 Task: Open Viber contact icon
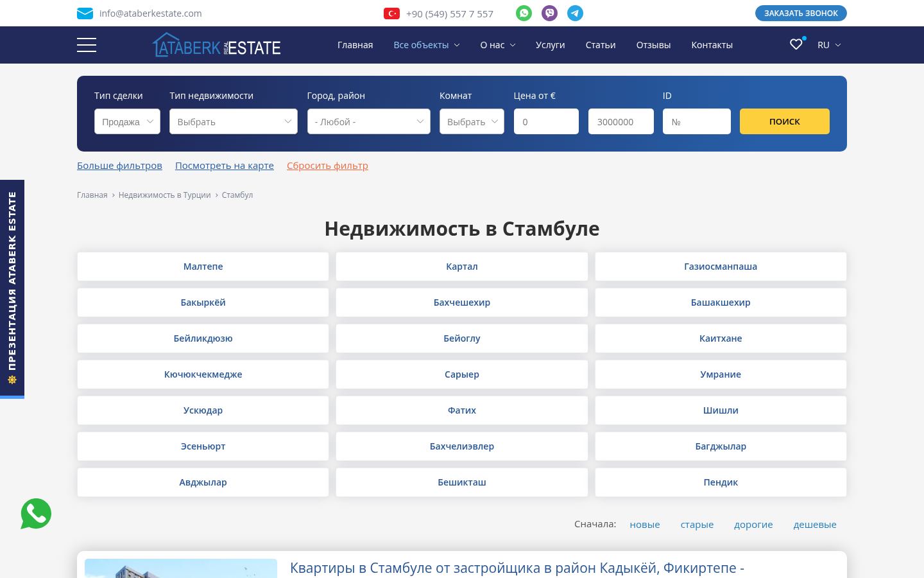(550, 13)
